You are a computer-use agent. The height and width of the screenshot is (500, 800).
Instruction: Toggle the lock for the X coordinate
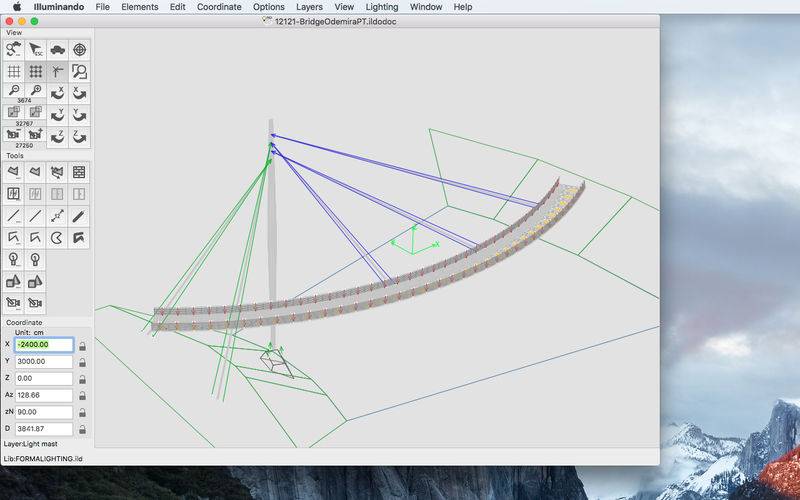coord(82,345)
